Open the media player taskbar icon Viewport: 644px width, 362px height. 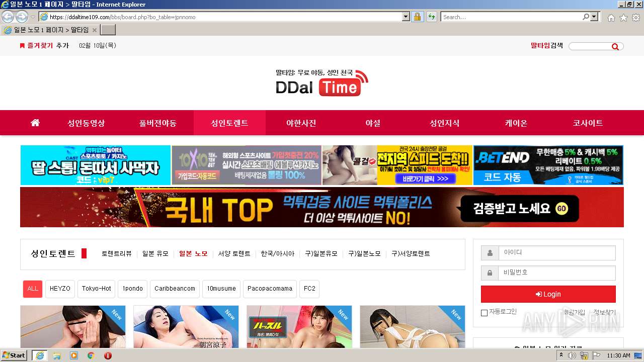pyautogui.click(x=74, y=355)
